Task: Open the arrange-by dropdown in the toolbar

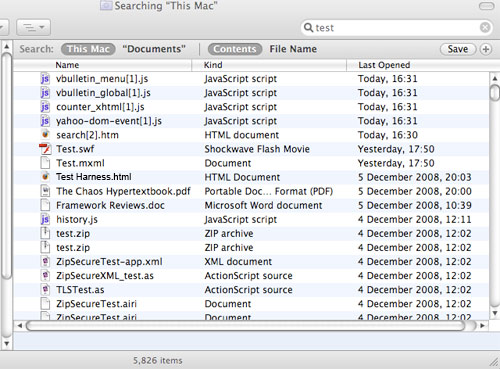Action: 34,27
